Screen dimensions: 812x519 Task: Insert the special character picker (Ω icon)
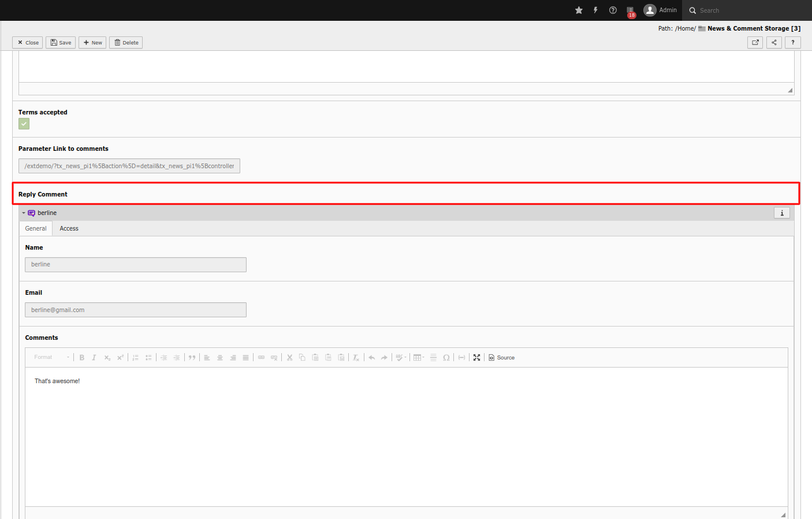[x=446, y=357]
